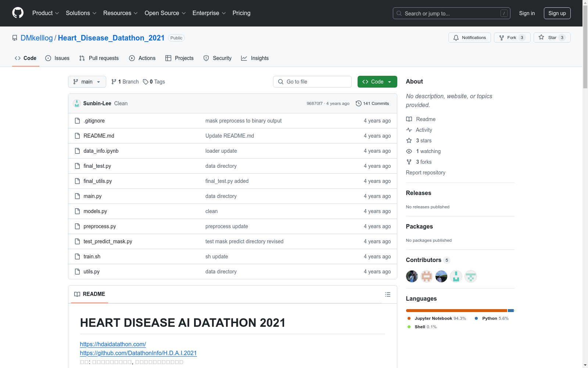Click Report repository
Viewport: 588px width, 368px height.
coord(426,173)
